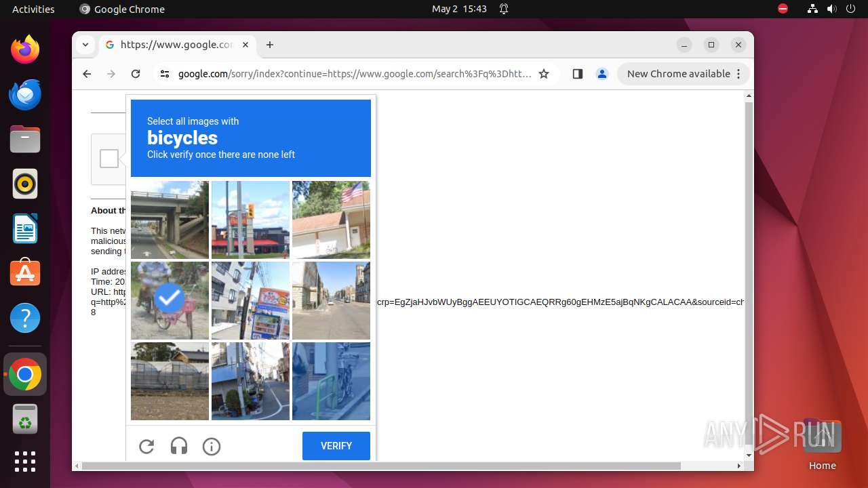Toggle Chrome side panel icon

pyautogui.click(x=578, y=74)
